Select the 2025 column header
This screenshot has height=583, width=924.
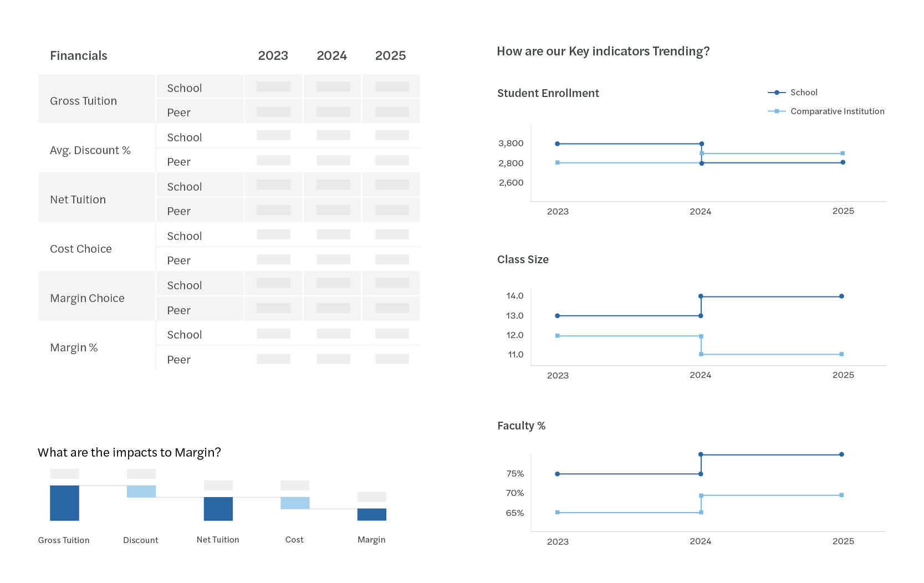click(x=391, y=55)
